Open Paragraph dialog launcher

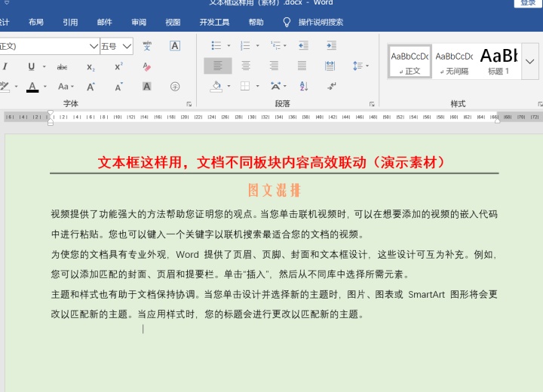click(372, 104)
